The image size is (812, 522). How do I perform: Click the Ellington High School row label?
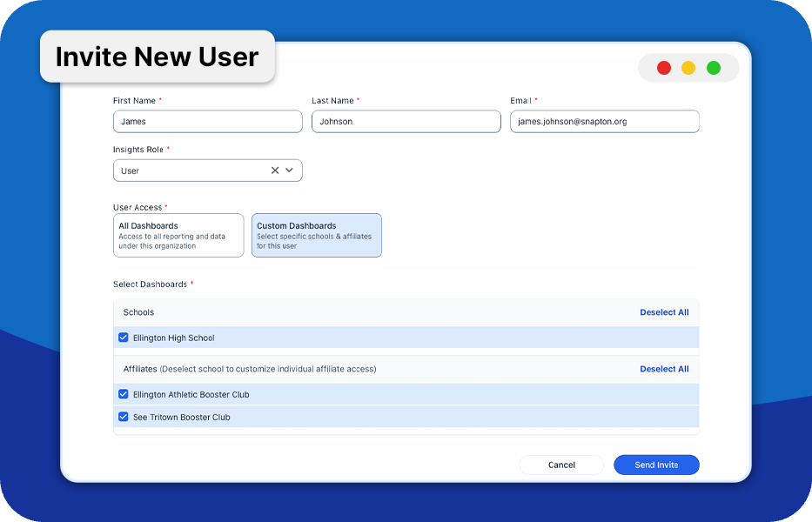173,338
